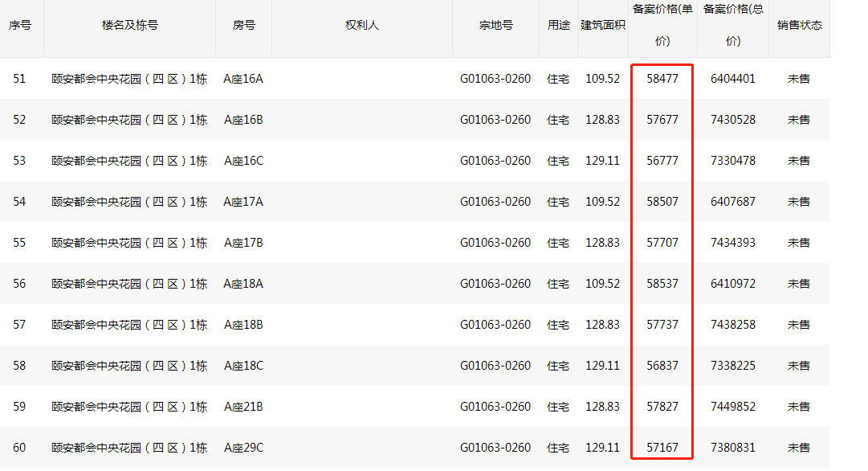Click total price 7430528
The height and width of the screenshot is (471, 868).
733,120
